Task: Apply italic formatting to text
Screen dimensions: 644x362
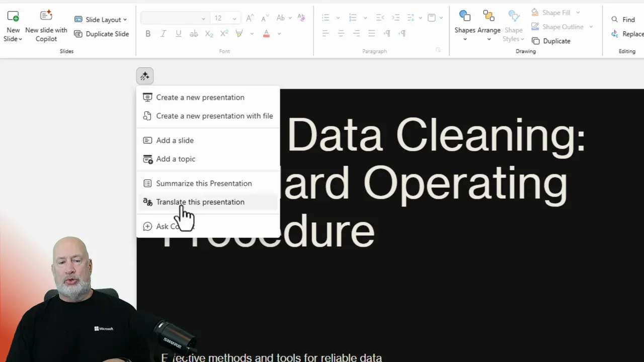Action: (163, 33)
